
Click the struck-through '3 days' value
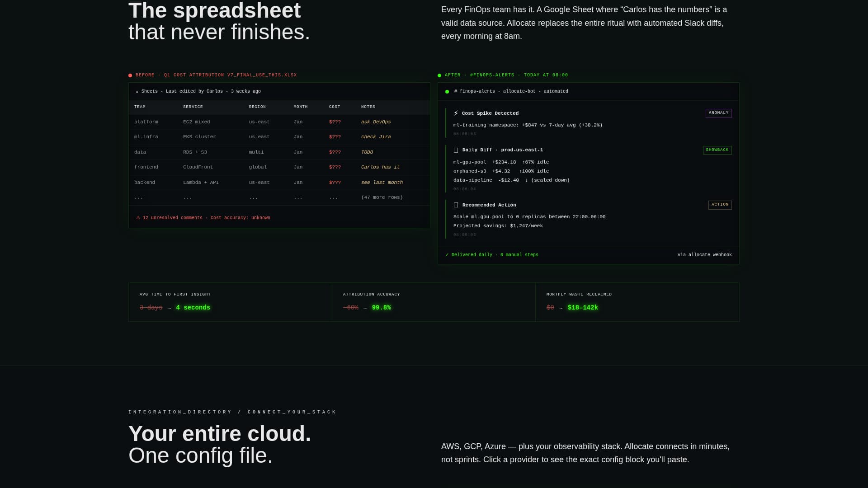click(x=151, y=308)
